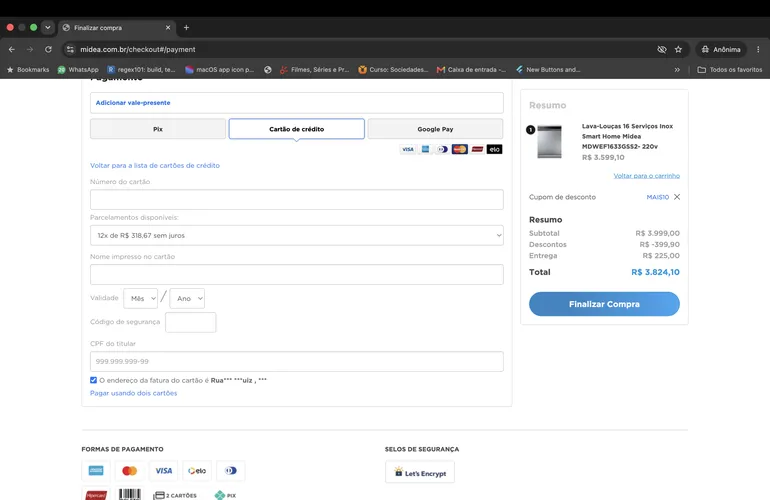Viewport: 770px width, 500px height.
Task: Click the R$ -399,90 discount value
Action: (660, 244)
